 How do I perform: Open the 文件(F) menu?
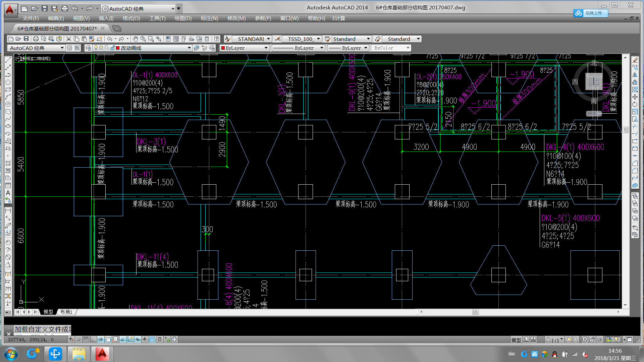31,18
